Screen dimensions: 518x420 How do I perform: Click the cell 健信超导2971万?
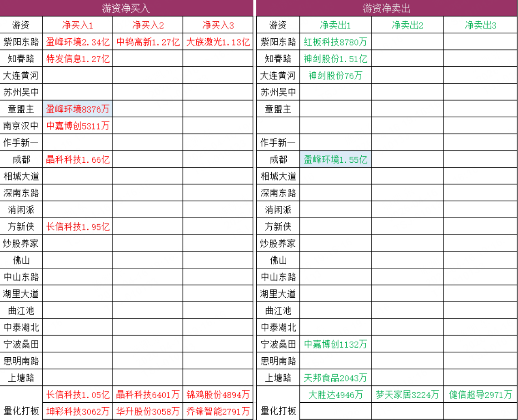point(480,395)
